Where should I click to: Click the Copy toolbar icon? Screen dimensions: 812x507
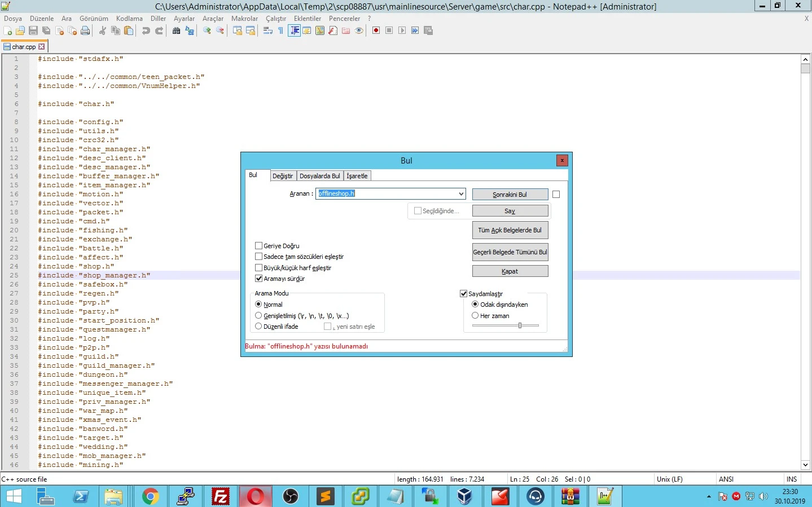tap(116, 30)
